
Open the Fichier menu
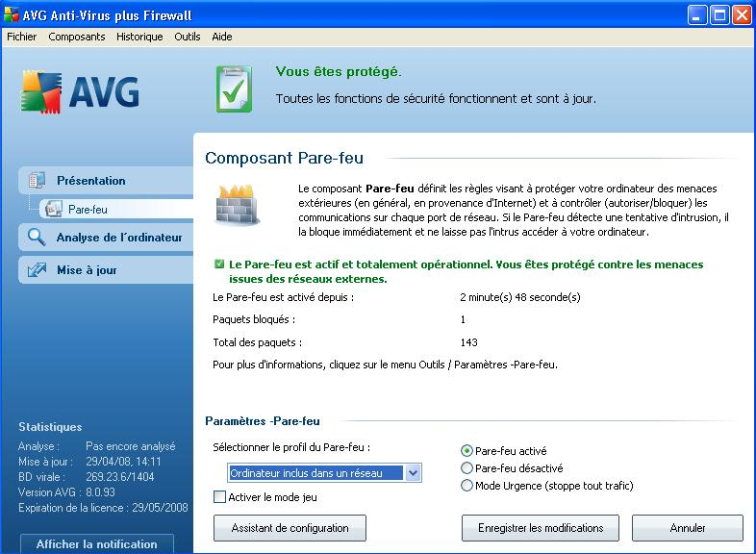pos(21,37)
